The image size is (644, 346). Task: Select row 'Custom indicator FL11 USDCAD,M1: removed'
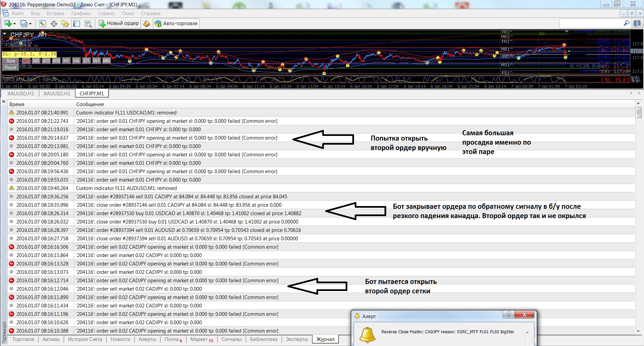click(x=321, y=113)
